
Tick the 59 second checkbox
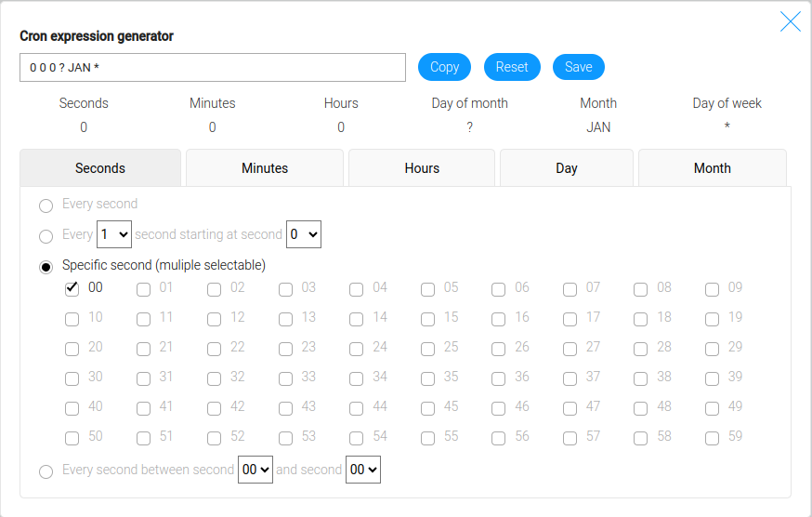(712, 438)
